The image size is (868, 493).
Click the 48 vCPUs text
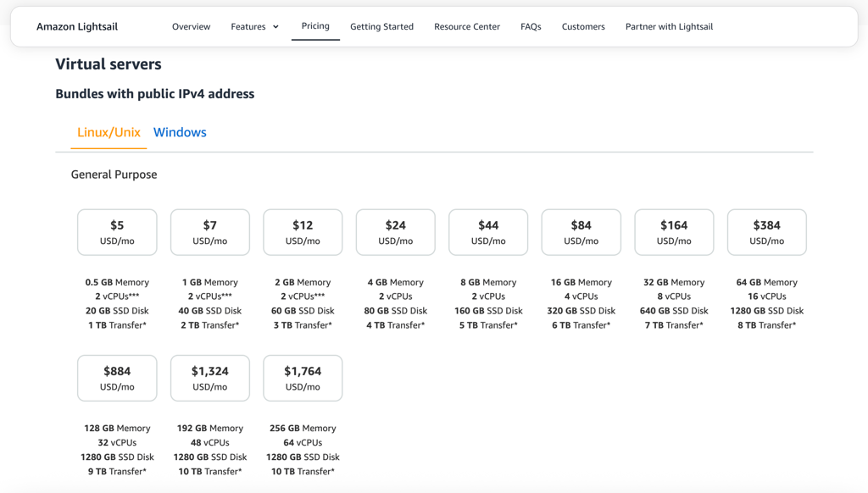point(210,443)
